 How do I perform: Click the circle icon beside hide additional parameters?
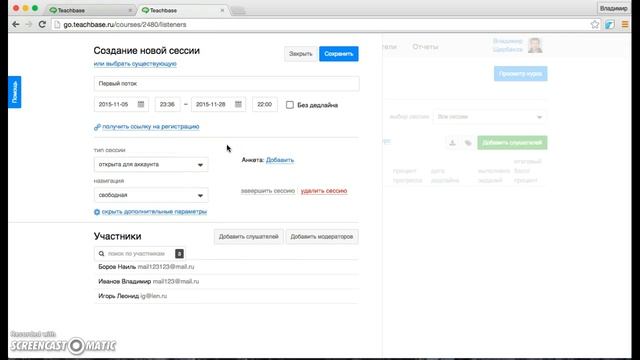click(97, 212)
